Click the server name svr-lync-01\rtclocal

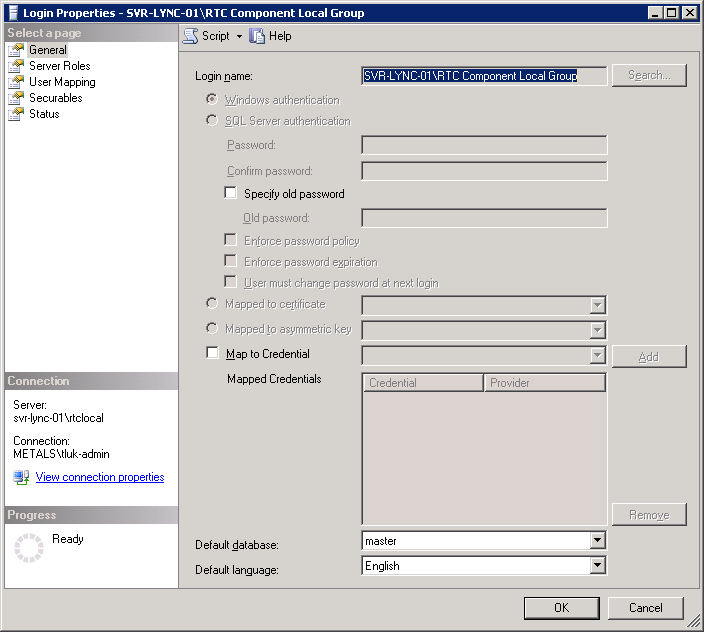pos(58,418)
